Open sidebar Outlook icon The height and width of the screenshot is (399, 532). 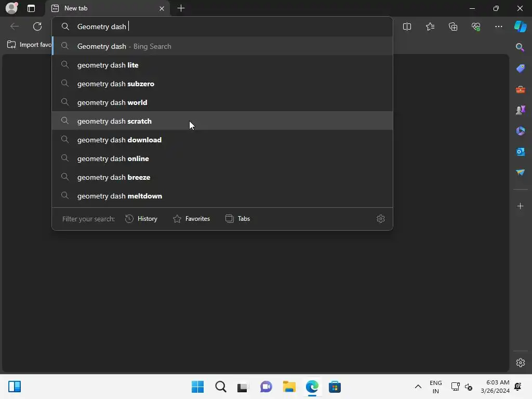[x=520, y=152]
